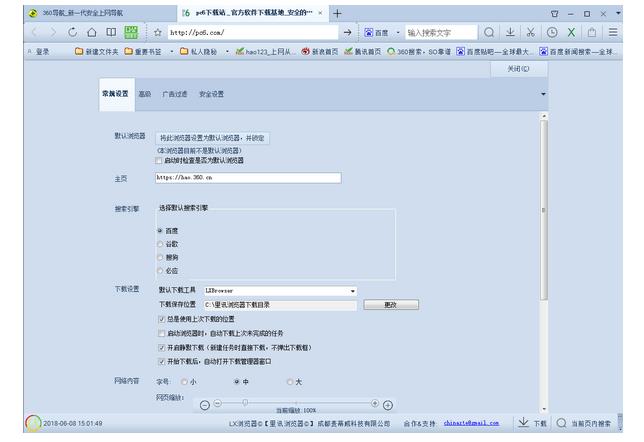Toggle 开始下载后自动打开下载管理器 checkbox
Image resolution: width=644 pixels, height=442 pixels.
coord(161,362)
